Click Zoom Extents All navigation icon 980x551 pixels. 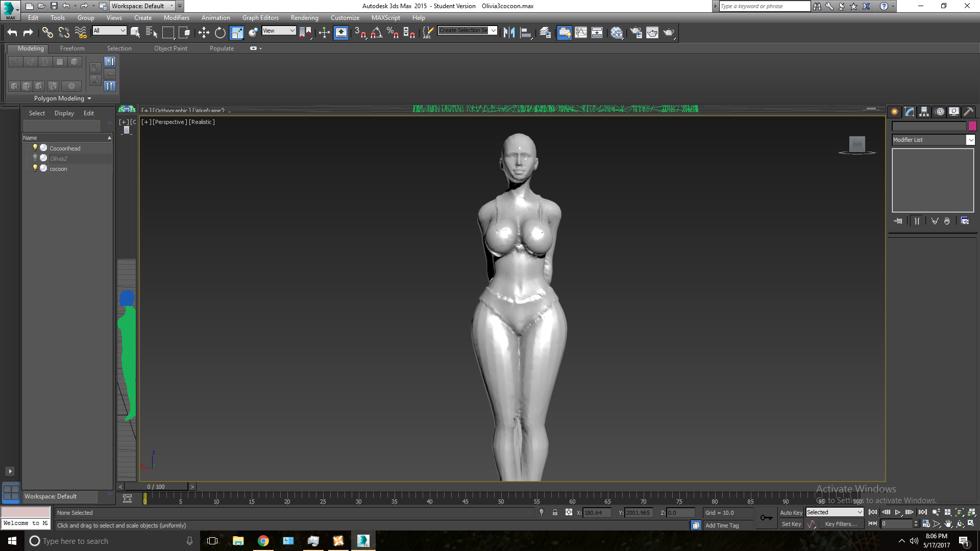(971, 512)
